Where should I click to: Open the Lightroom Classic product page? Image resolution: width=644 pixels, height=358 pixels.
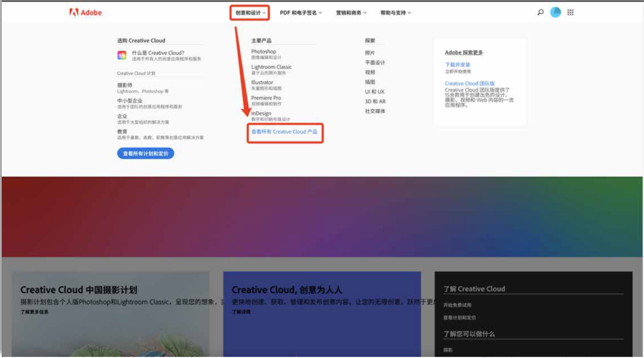(271, 67)
